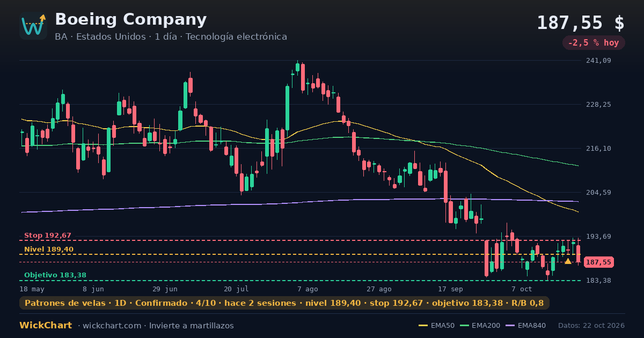Click the WickChart brand name in footer
644x338 pixels.
[x=46, y=326]
